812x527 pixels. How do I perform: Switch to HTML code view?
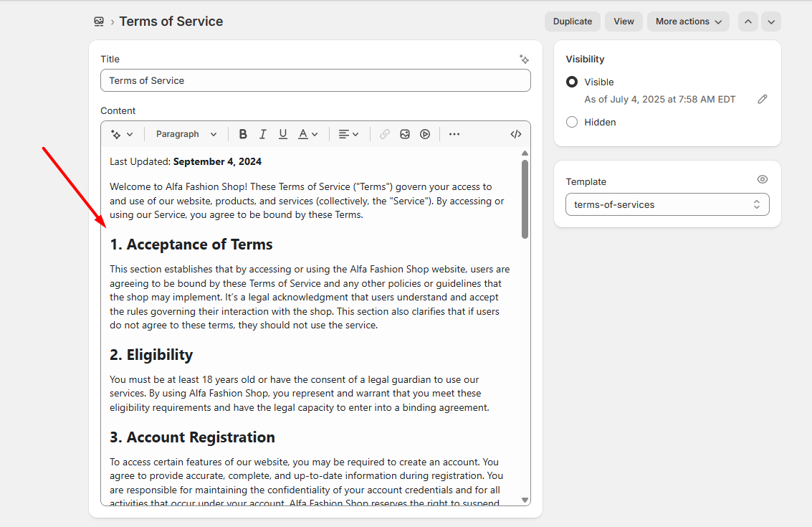click(x=516, y=134)
